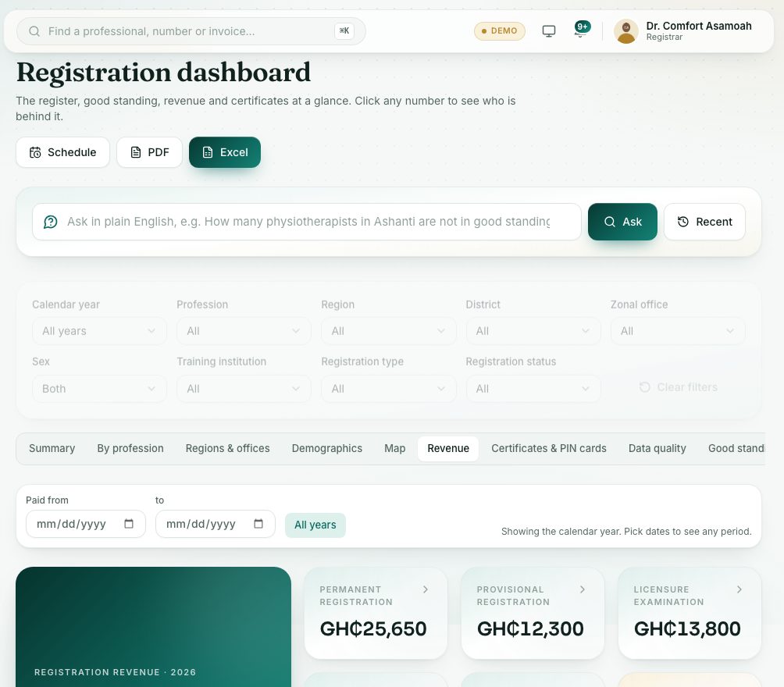Open the Registration type dropdown
784x687 pixels.
point(389,389)
